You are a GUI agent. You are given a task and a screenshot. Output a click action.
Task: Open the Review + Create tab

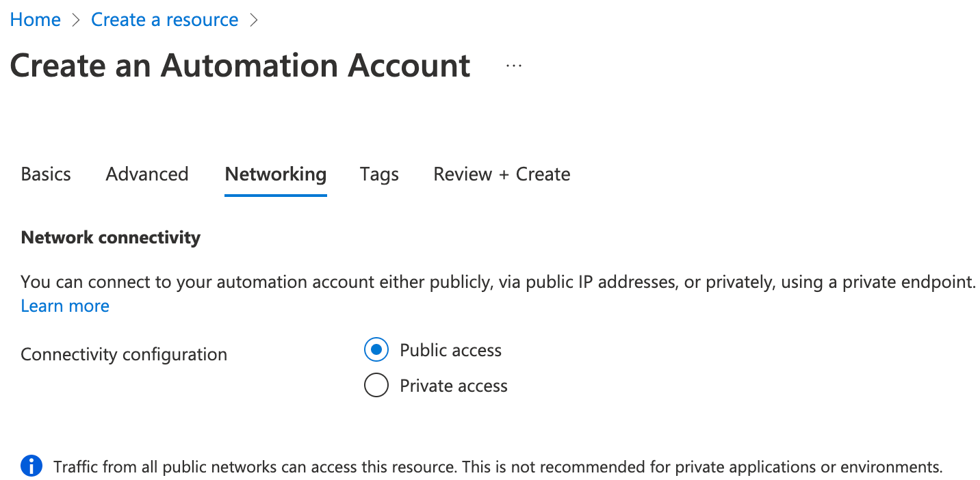click(x=502, y=174)
